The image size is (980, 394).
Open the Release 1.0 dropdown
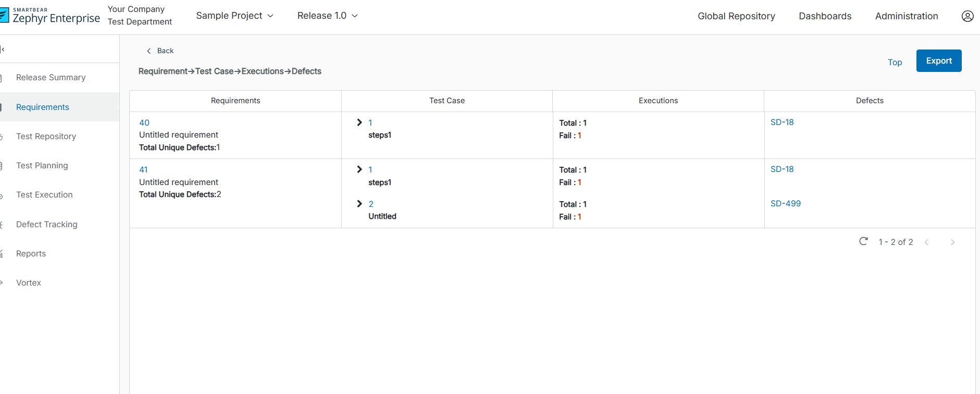click(327, 16)
